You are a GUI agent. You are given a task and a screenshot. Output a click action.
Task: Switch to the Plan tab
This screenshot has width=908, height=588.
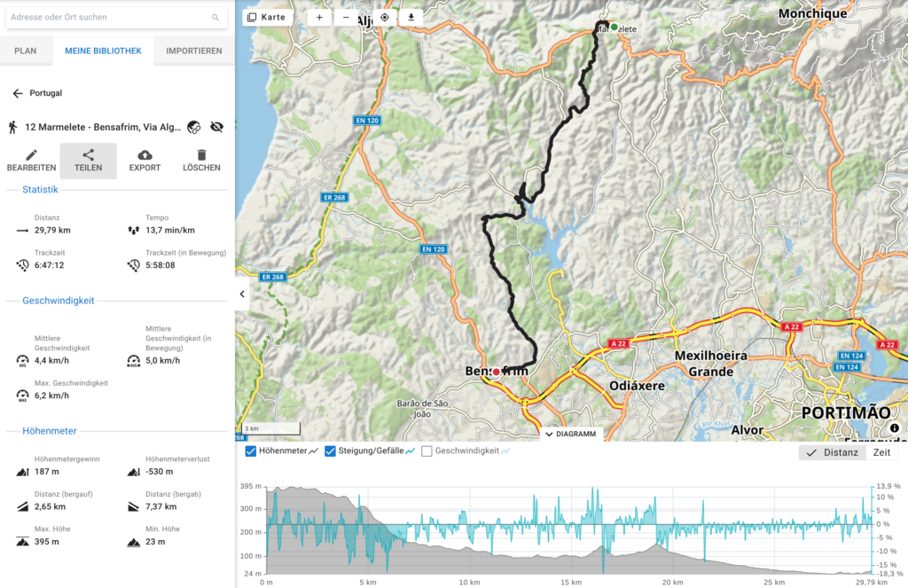click(26, 51)
